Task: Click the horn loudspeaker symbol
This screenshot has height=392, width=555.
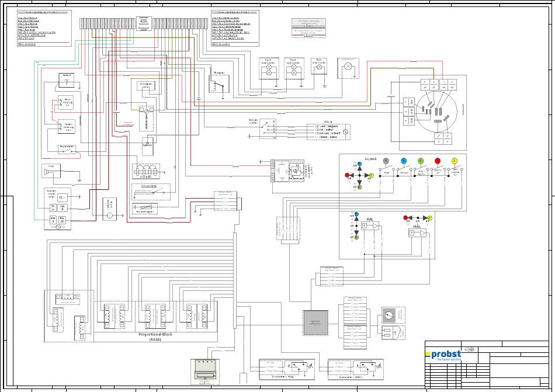Action: [47, 173]
